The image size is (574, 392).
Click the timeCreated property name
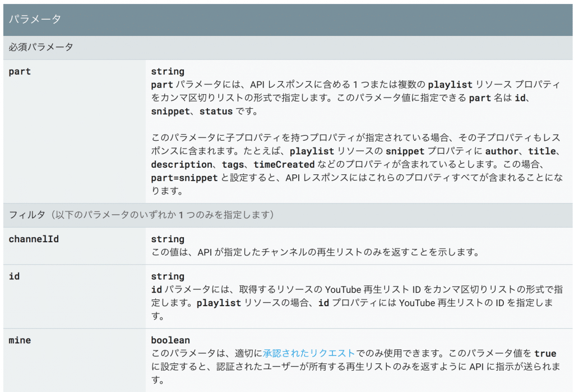pyautogui.click(x=284, y=164)
